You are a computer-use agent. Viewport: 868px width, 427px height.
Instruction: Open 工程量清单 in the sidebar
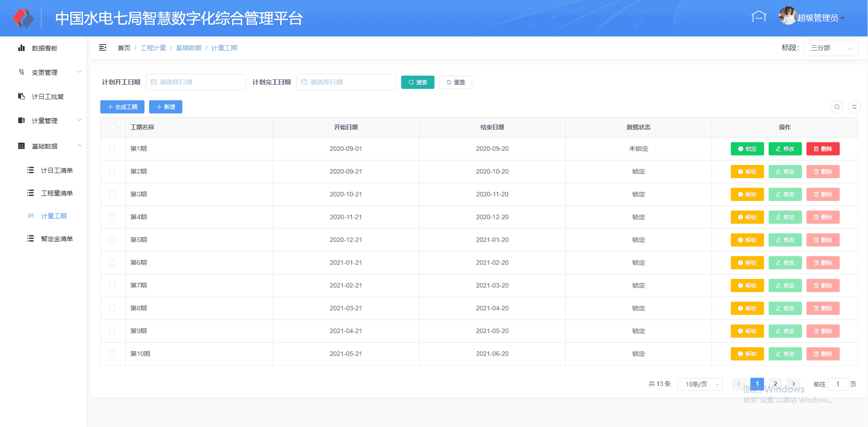[x=57, y=193]
